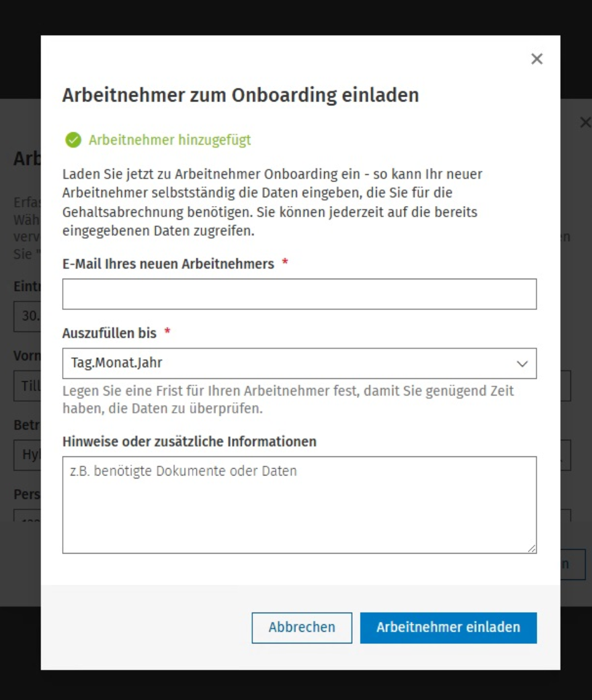Click the dialog title 'Arbeitnehmer zum Onboarding einladen'
This screenshot has height=700, width=592.
241,95
